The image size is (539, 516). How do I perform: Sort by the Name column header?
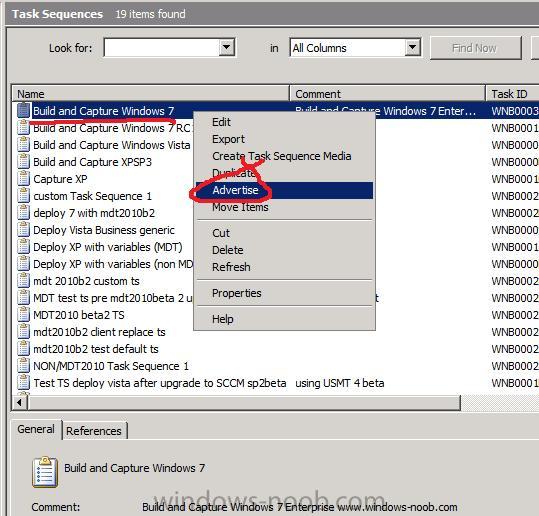151,94
